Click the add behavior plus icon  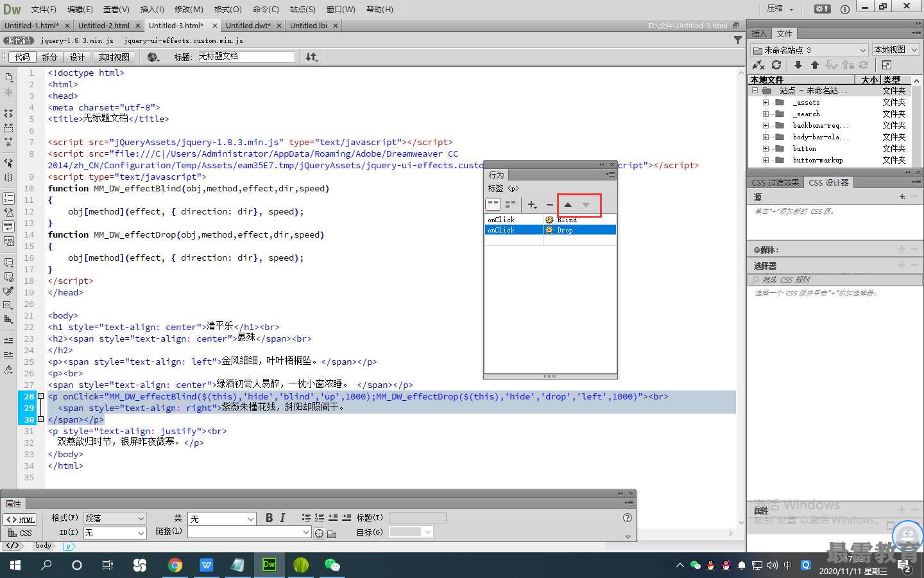[x=532, y=205]
